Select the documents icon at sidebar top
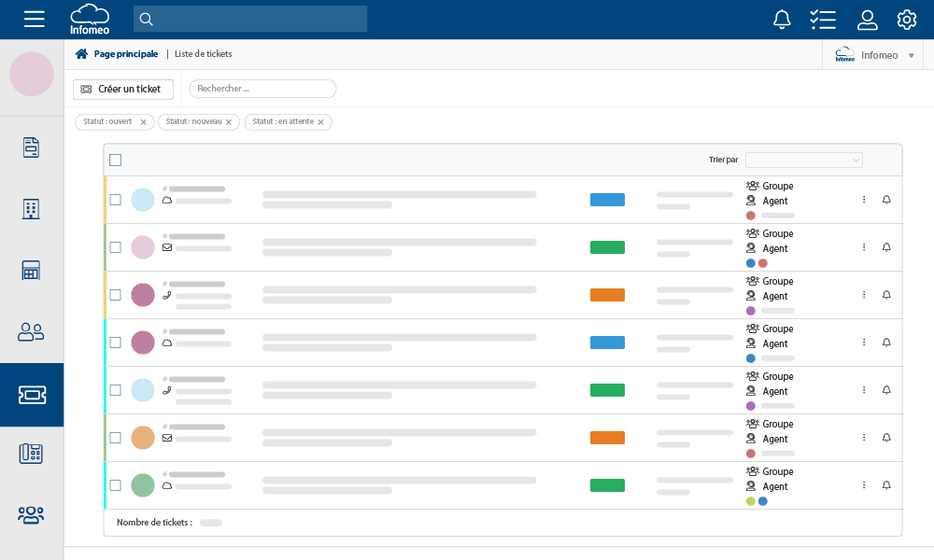Viewport: 934px width, 560px height. click(x=32, y=147)
